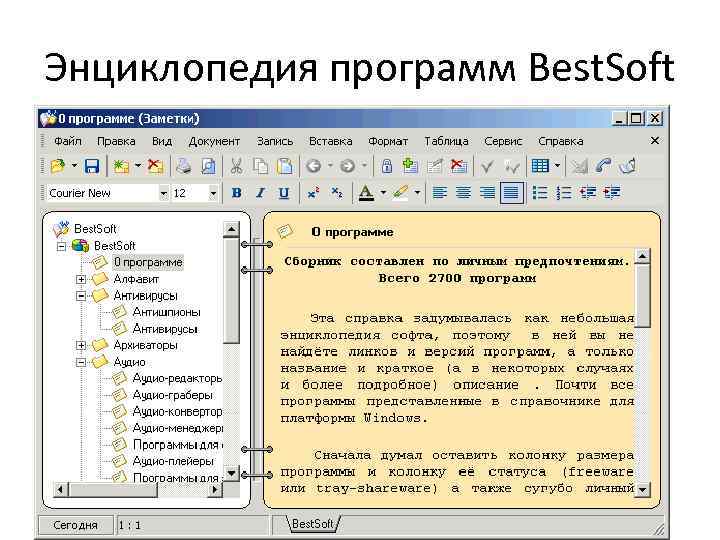Click the Сегодня status bar button
The image size is (720, 540).
tap(76, 525)
